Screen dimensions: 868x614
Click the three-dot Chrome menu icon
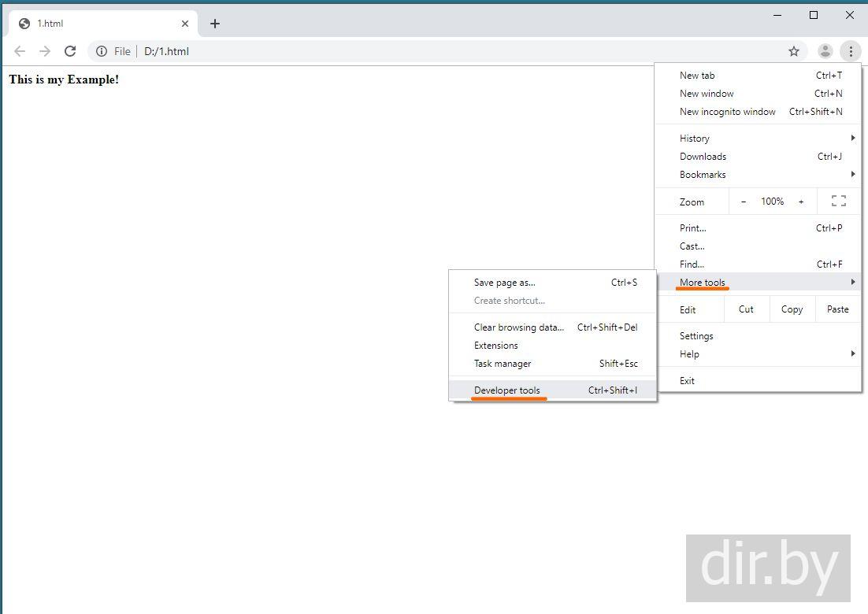[851, 51]
